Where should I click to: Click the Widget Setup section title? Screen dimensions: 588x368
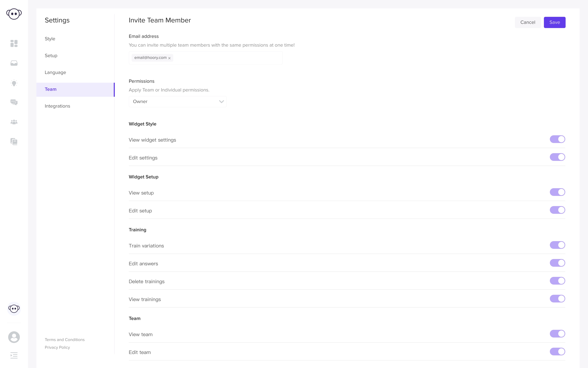tap(143, 177)
